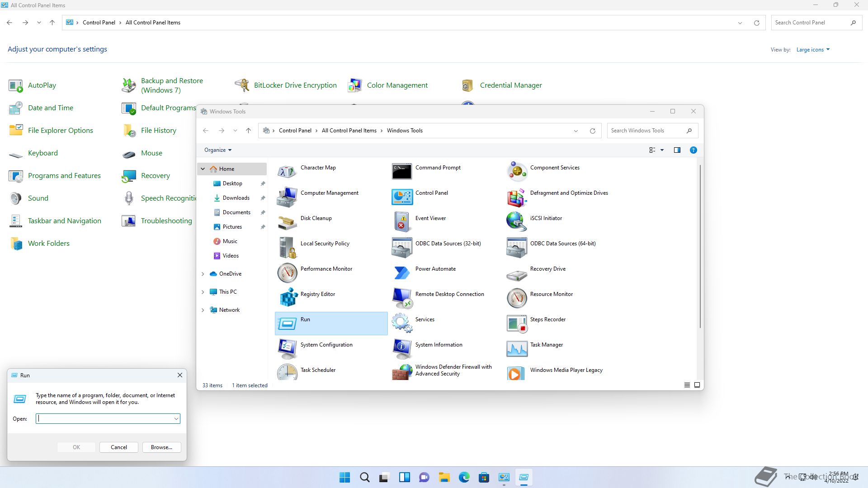Image resolution: width=868 pixels, height=488 pixels.
Task: Open System Information icon
Action: [402, 349]
